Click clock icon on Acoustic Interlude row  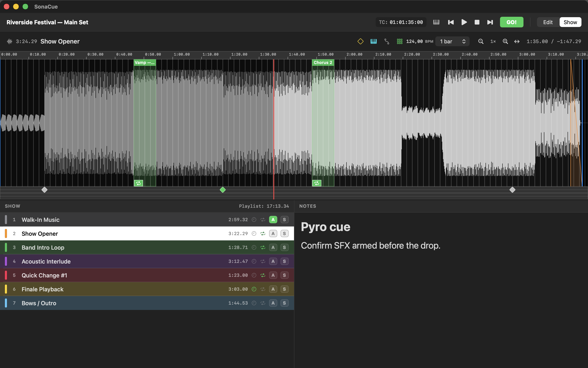254,261
